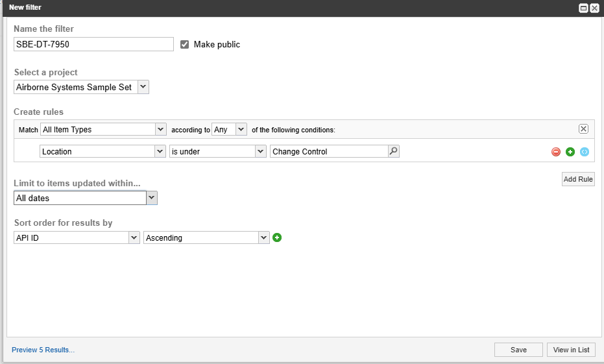The image size is (604, 364).
Task: Delete the rule using the X icon
Action: [x=583, y=129]
